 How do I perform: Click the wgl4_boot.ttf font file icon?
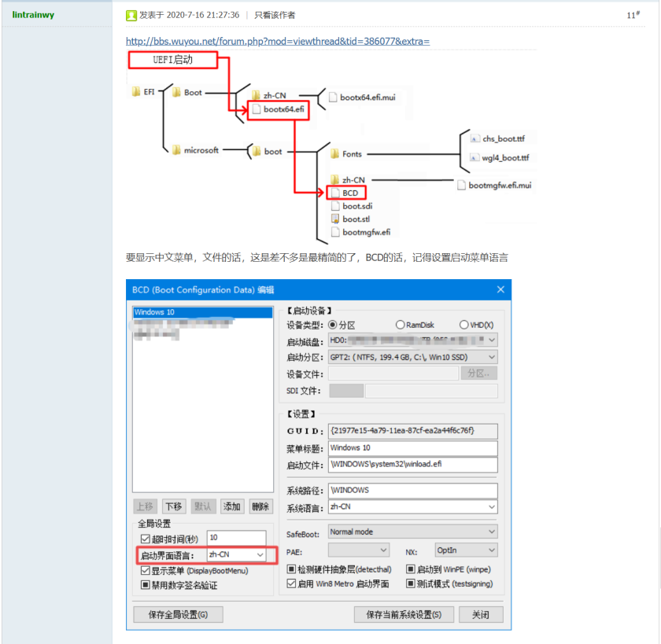pyautogui.click(x=475, y=157)
